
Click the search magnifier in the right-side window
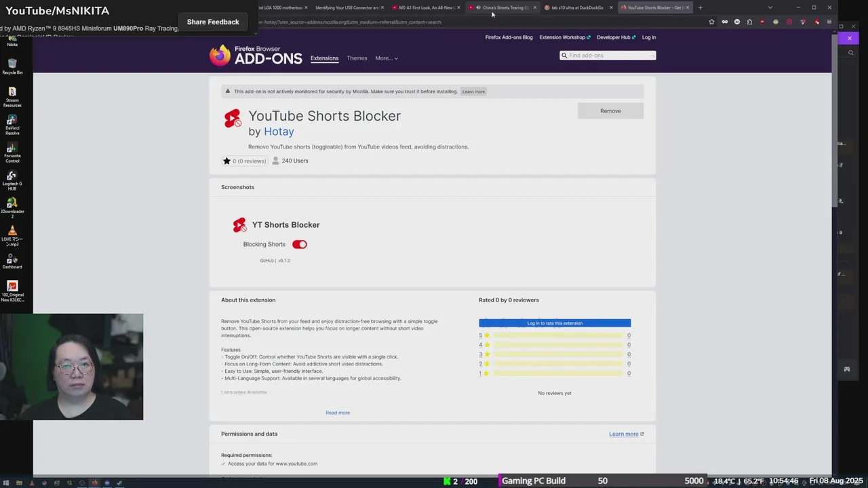tap(850, 53)
